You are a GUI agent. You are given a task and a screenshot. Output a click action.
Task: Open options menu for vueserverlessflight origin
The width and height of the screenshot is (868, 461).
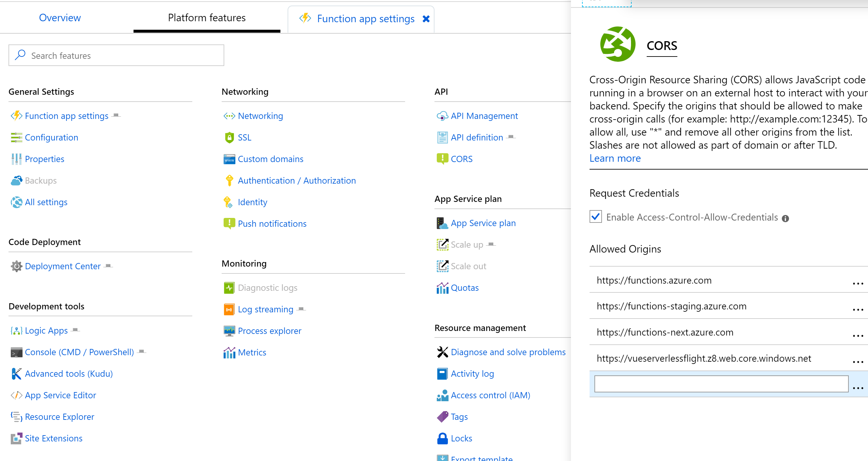tap(858, 362)
